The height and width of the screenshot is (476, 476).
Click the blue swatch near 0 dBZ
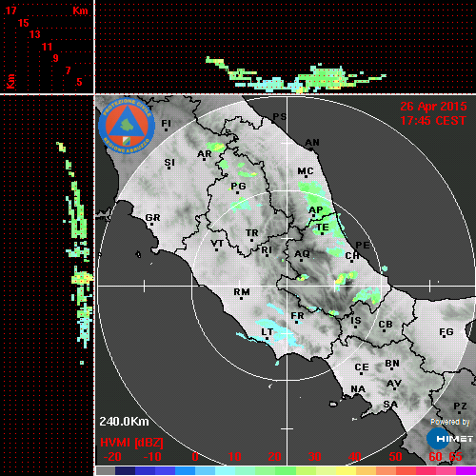tap(185, 470)
